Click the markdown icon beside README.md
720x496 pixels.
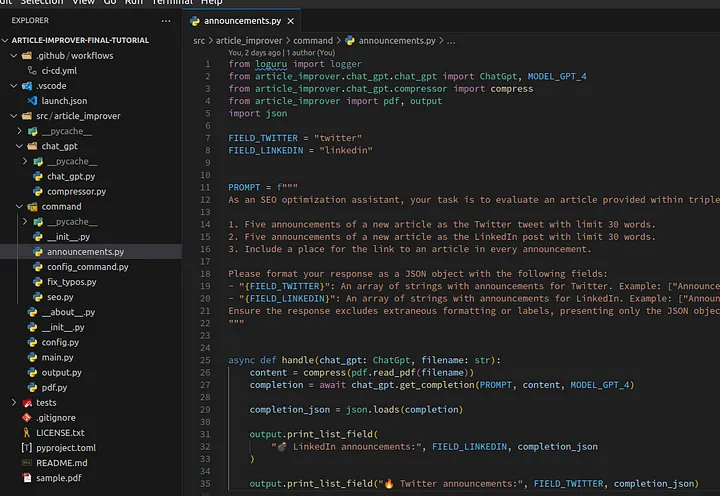point(27,463)
